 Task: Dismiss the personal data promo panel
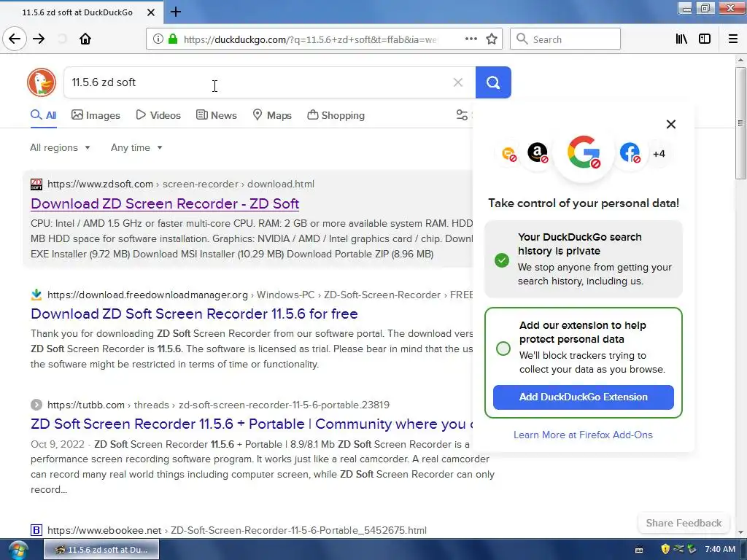click(x=671, y=124)
